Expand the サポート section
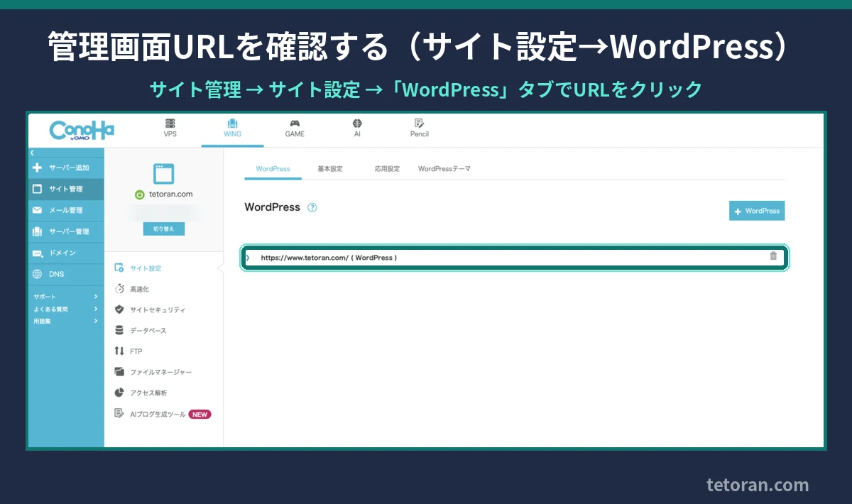Screen dimensions: 852x504 66,297
